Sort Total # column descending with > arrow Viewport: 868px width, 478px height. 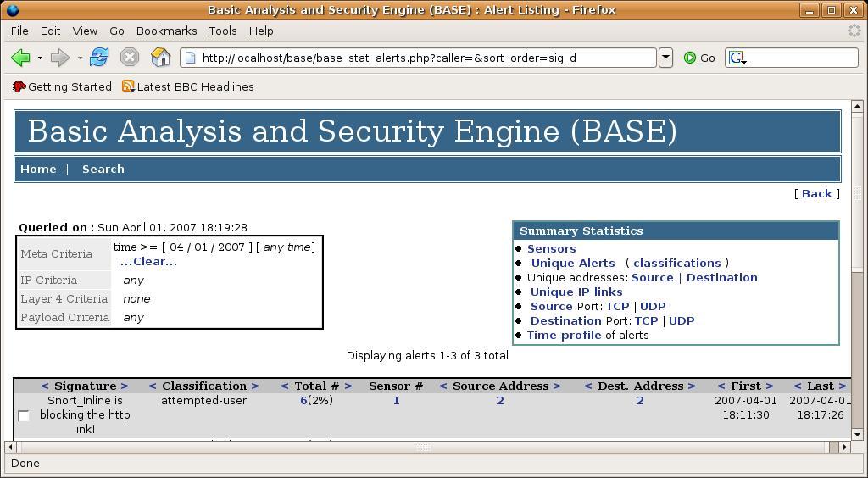(x=348, y=386)
